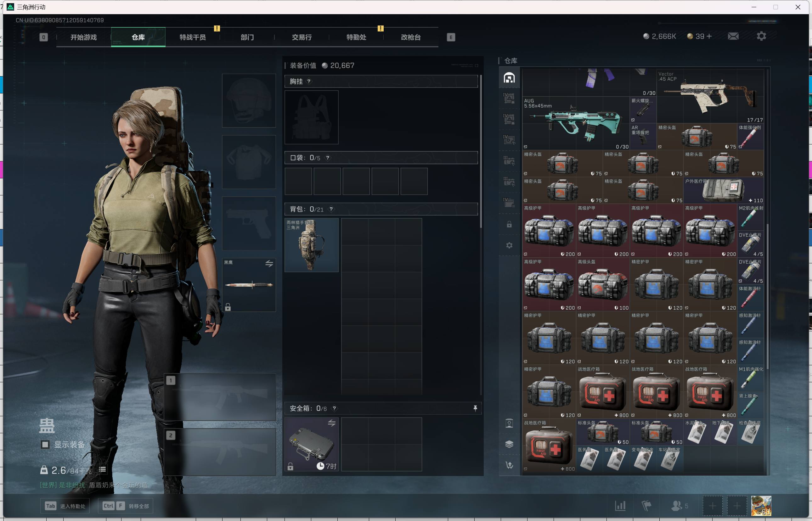Show help for 背包 capacity

331,210
